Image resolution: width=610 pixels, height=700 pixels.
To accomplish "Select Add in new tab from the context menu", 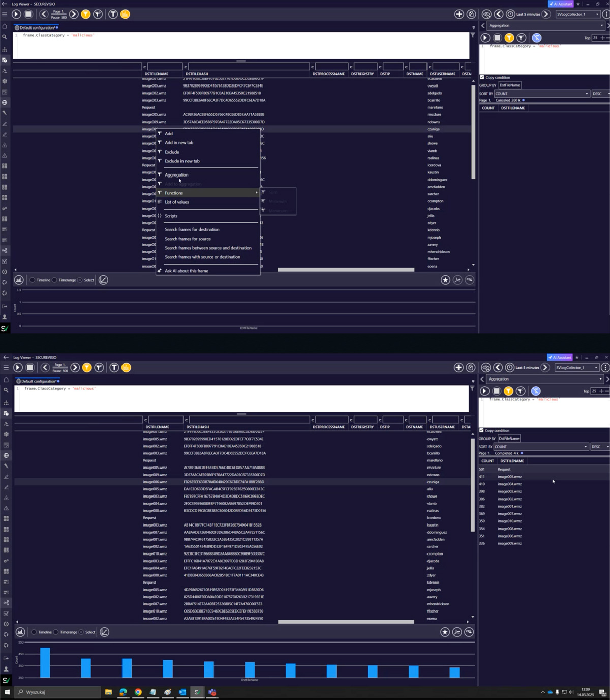I will 179,143.
